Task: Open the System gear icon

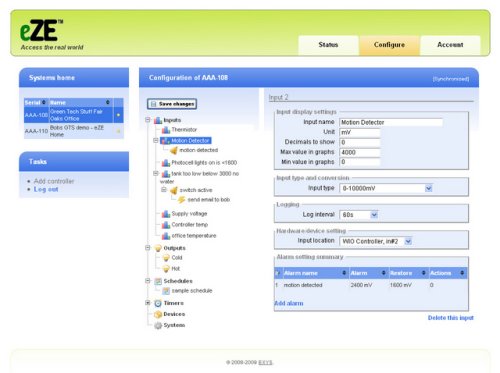Action: (158, 325)
